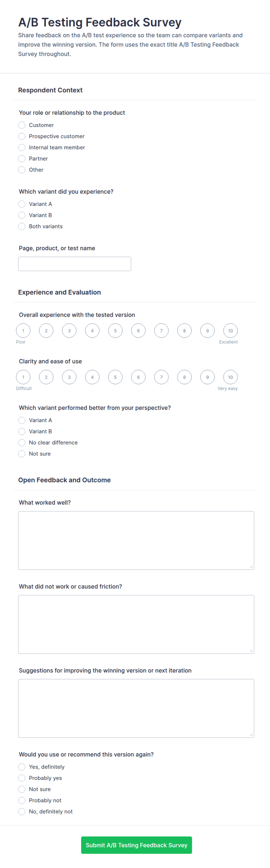Screen dimensions: 270x868
Task: Choose 7 for overall experience rating
Action: click(161, 331)
